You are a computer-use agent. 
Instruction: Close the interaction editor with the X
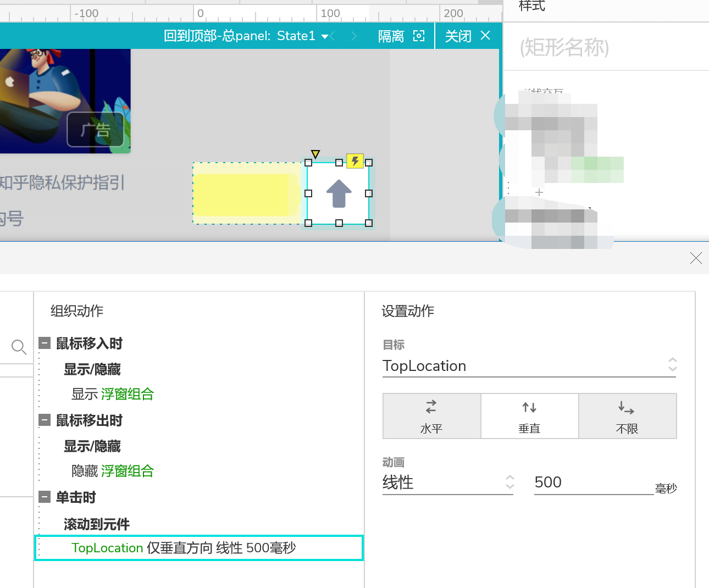[696, 258]
